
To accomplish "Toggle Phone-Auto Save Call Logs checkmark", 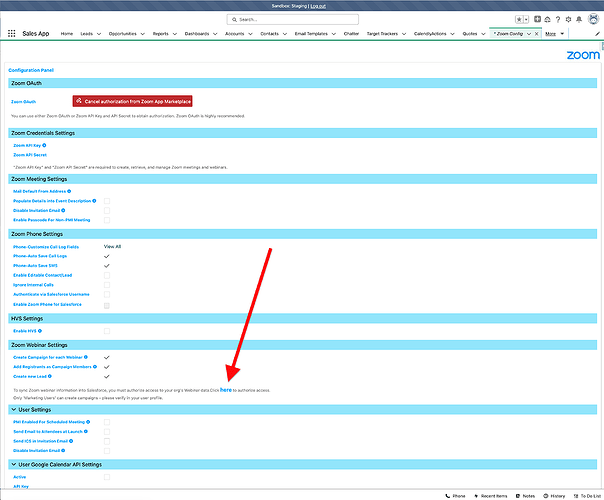I will pos(107,256).
